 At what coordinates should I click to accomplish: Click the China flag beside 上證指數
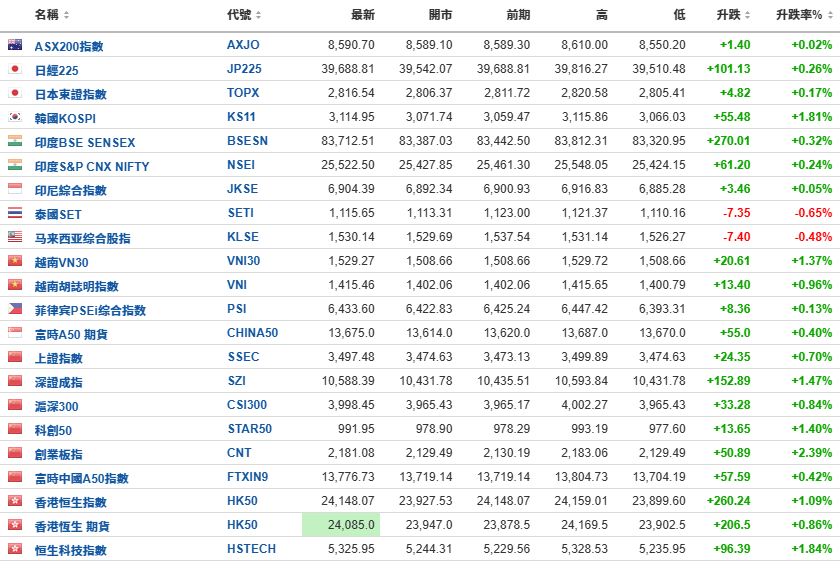(15, 357)
